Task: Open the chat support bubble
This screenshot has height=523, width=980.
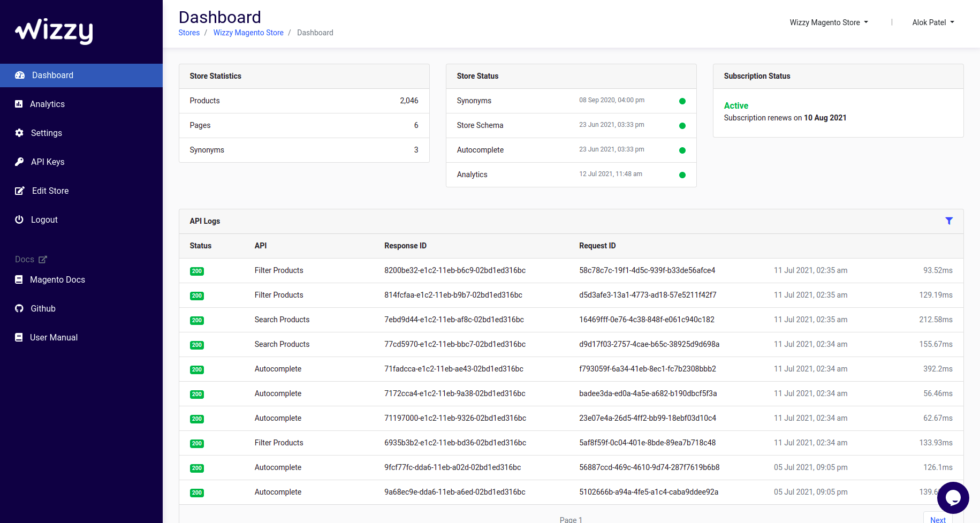Action: [953, 498]
